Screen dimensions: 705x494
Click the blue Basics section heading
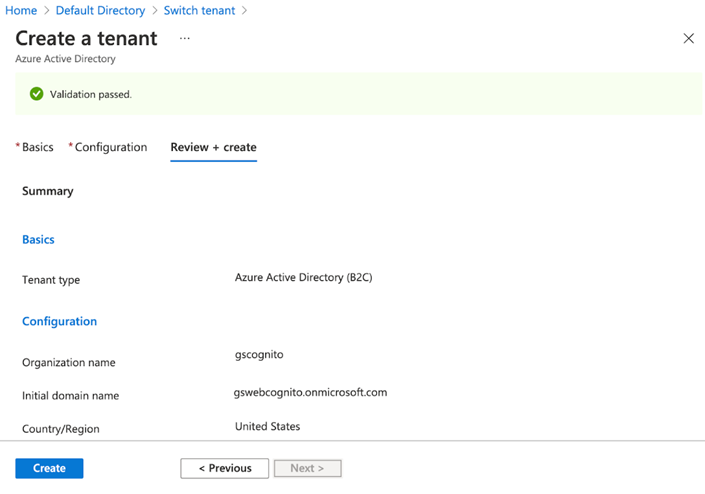coord(38,240)
